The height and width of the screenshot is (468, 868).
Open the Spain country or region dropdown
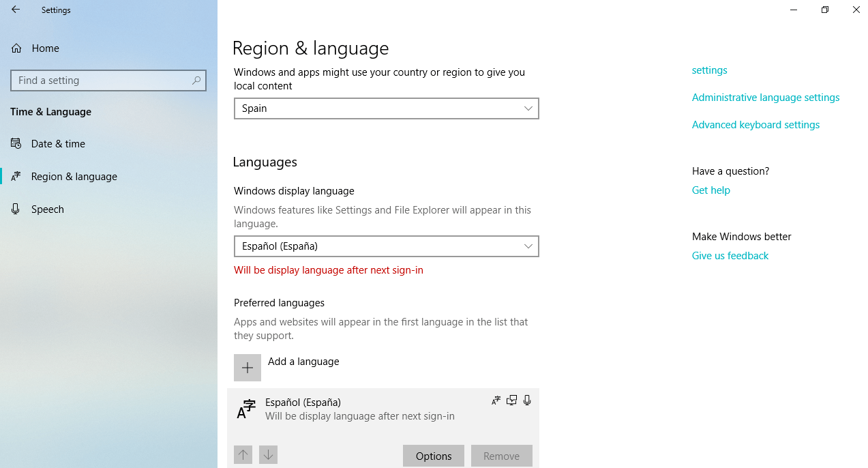point(387,108)
